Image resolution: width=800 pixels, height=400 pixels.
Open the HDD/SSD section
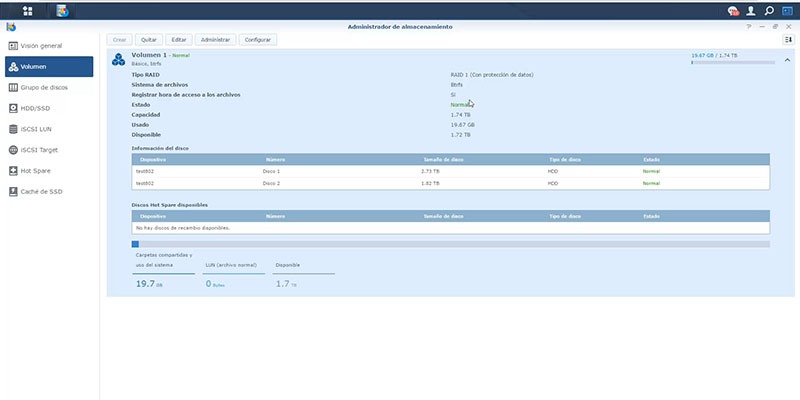pos(49,108)
